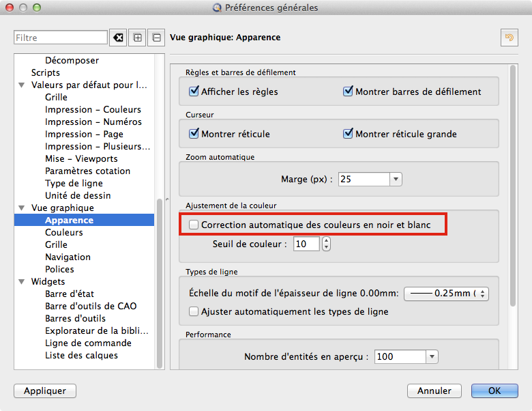
Task: Click into the Filtre search field
Action: click(x=60, y=38)
